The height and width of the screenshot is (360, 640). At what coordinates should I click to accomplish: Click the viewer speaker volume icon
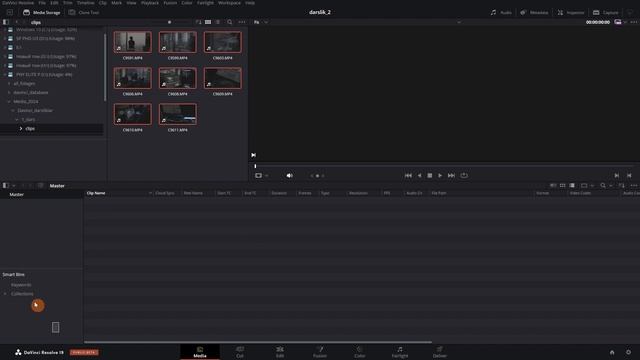pos(289,176)
